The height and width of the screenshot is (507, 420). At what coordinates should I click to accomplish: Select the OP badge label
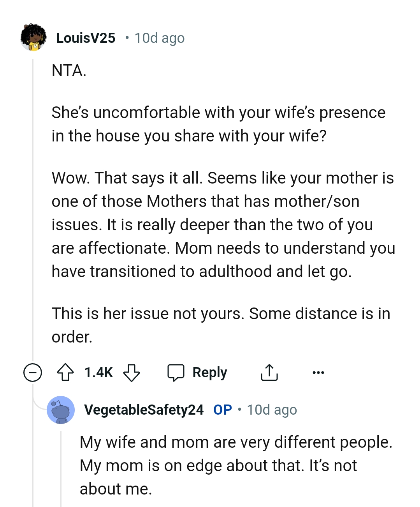222,410
